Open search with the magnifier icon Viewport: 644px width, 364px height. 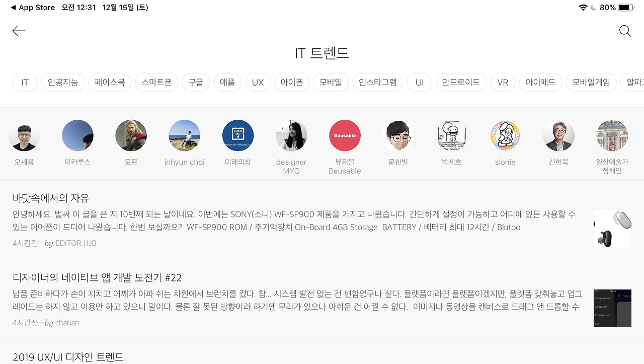pos(625,31)
